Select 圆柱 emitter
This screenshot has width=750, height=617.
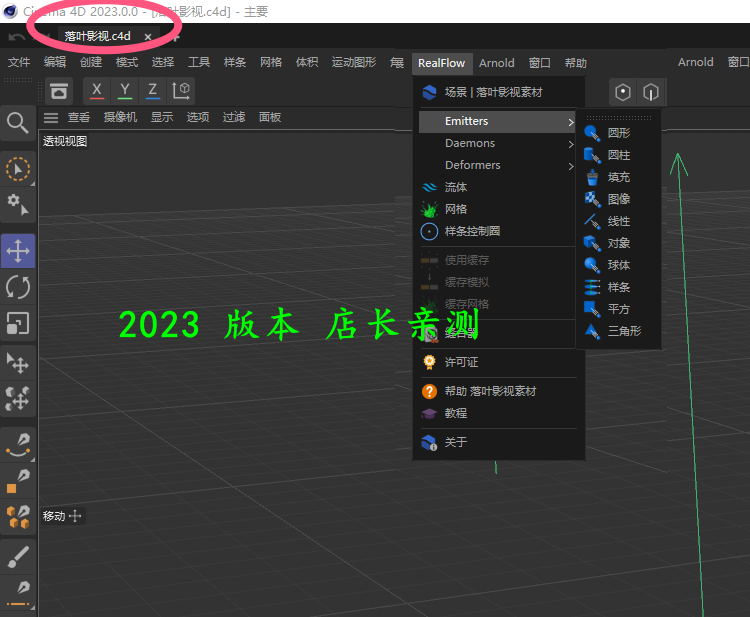tap(619, 155)
